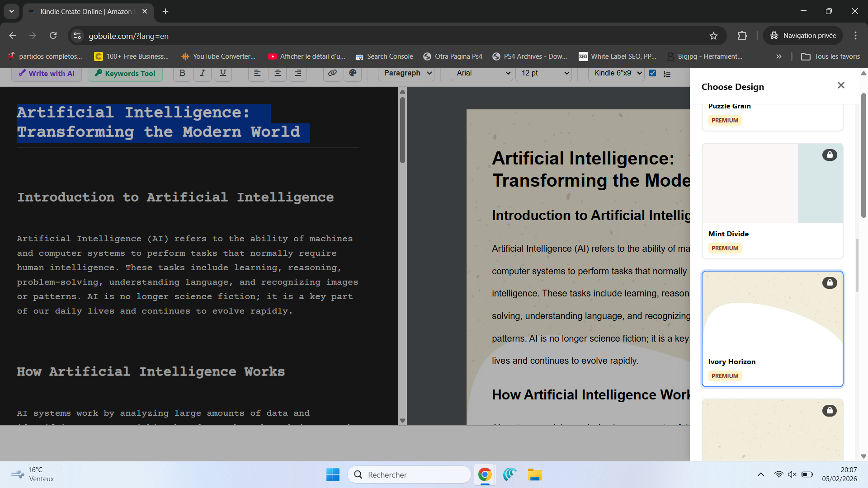Open the Keywords Tool button

pyautogui.click(x=125, y=73)
